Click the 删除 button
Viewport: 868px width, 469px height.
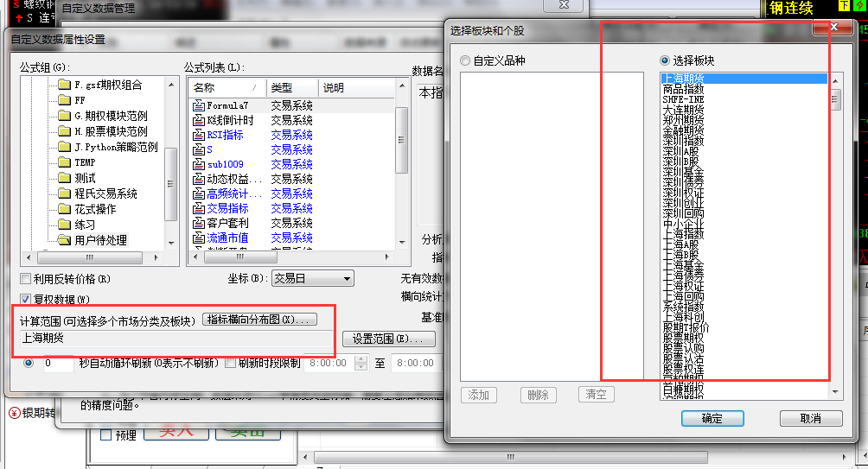538,395
